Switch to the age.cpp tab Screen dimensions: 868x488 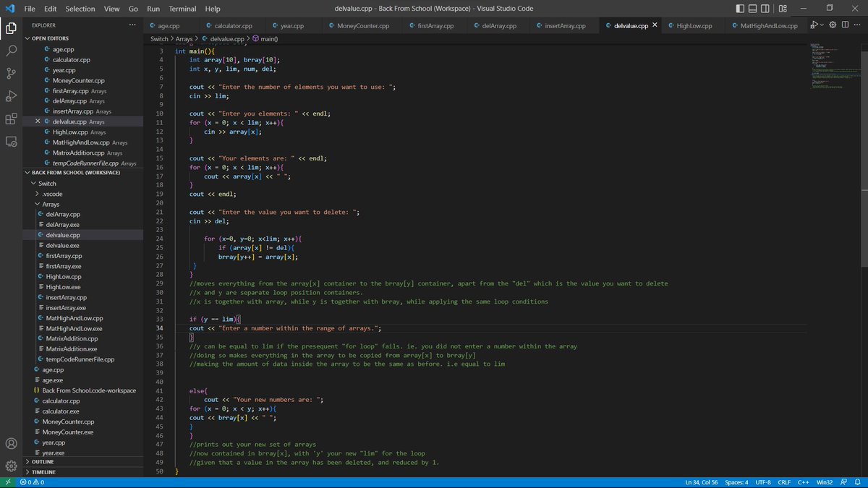click(x=169, y=25)
